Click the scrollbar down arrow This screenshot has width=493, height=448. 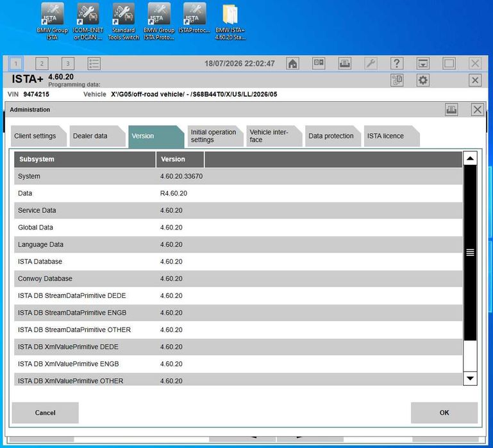(470, 379)
